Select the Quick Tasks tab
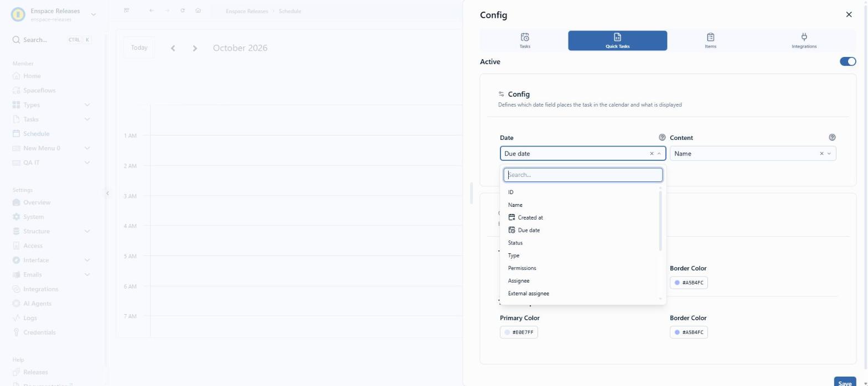 pos(617,41)
